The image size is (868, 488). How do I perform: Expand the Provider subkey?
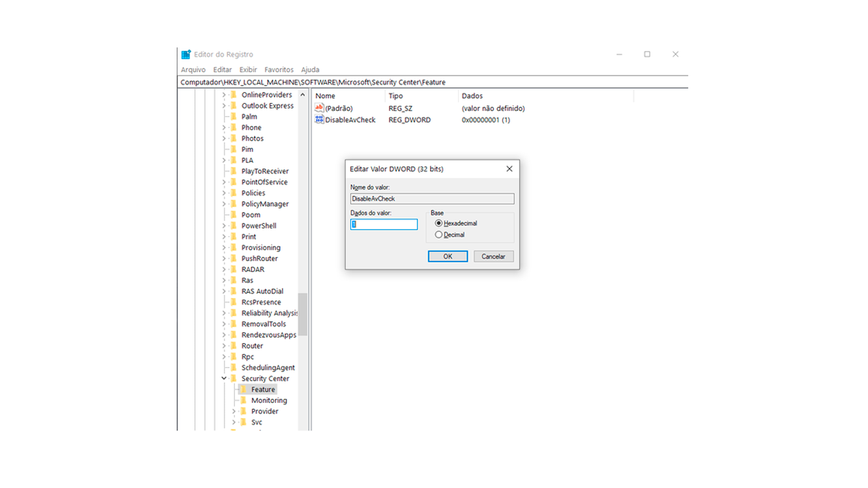tap(234, 411)
